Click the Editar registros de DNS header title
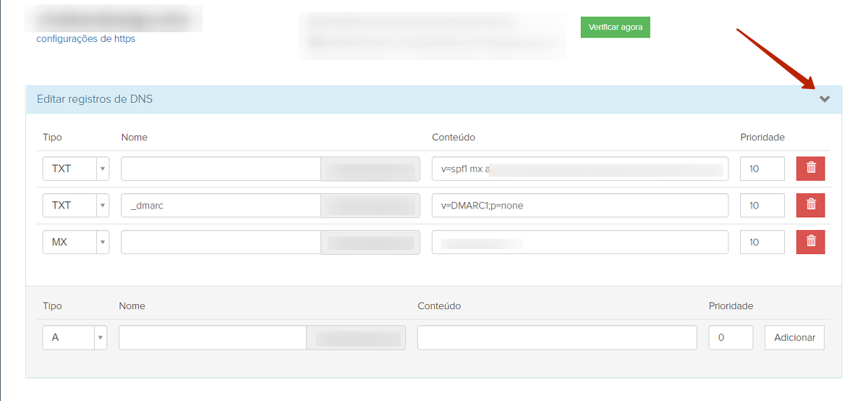The image size is (868, 401). (x=95, y=99)
